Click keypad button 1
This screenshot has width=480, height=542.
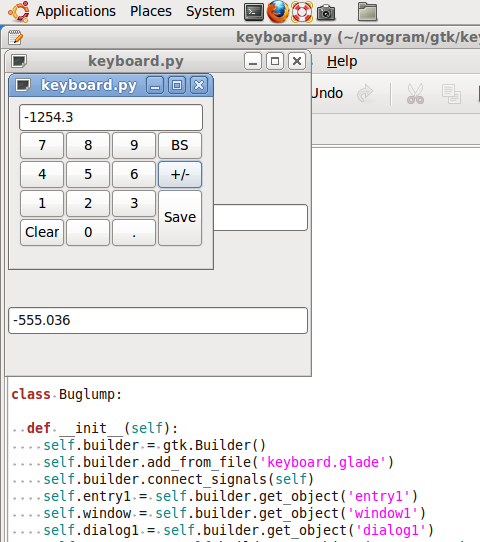tap(42, 203)
